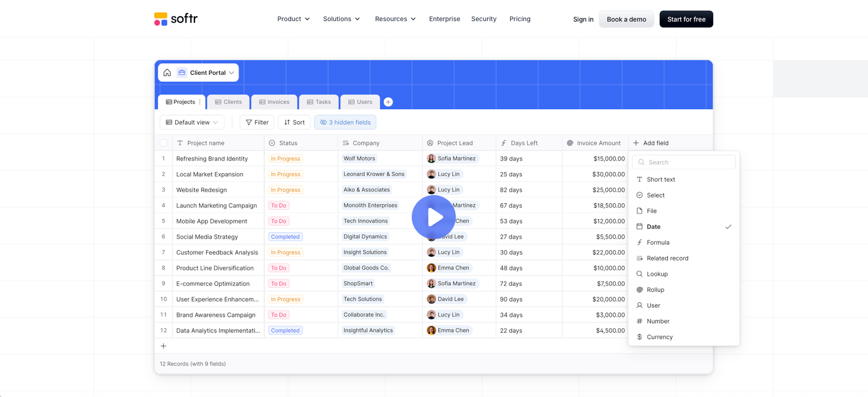
Task: Click the Search field in the Add field panel
Action: click(x=684, y=162)
